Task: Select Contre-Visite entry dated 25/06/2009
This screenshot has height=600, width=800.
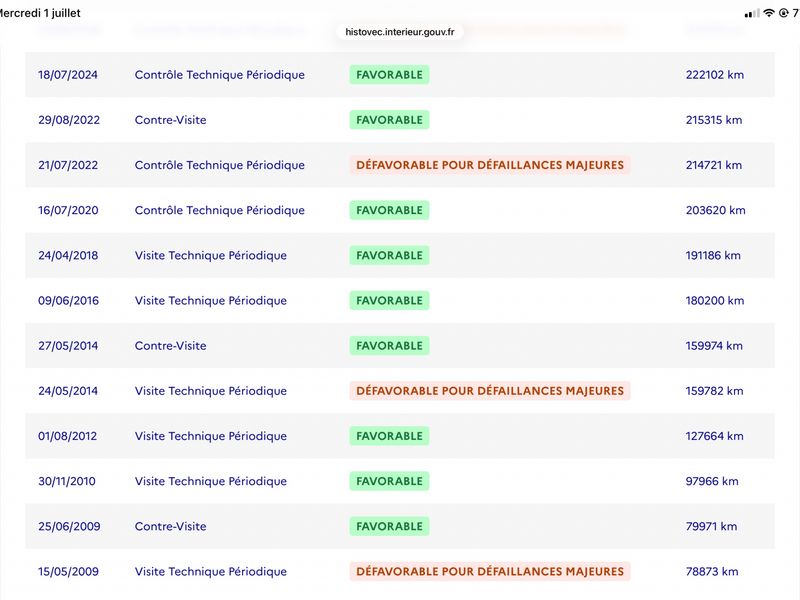Action: (170, 526)
